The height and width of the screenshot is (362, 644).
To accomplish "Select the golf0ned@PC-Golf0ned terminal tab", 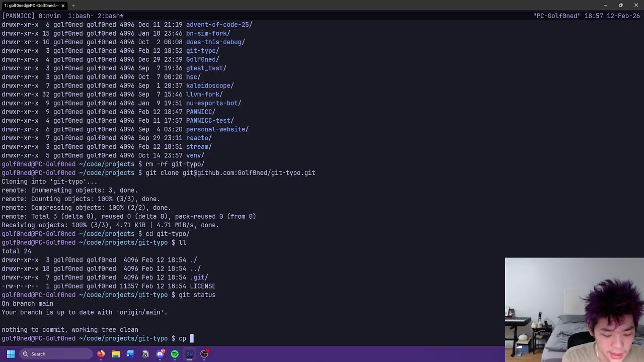I will coord(31,6).
